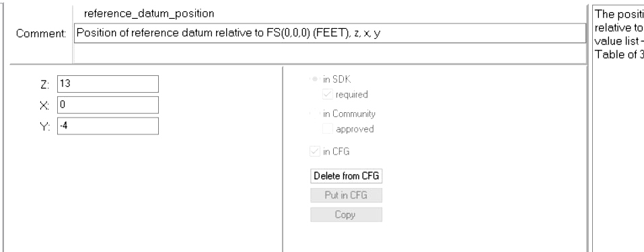Click the reference_datum_position heading

coord(149,13)
